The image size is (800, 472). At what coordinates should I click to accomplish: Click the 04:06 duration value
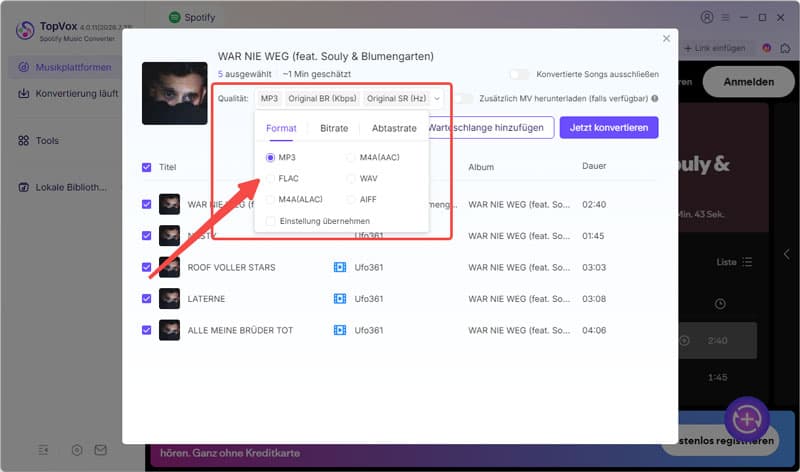594,331
